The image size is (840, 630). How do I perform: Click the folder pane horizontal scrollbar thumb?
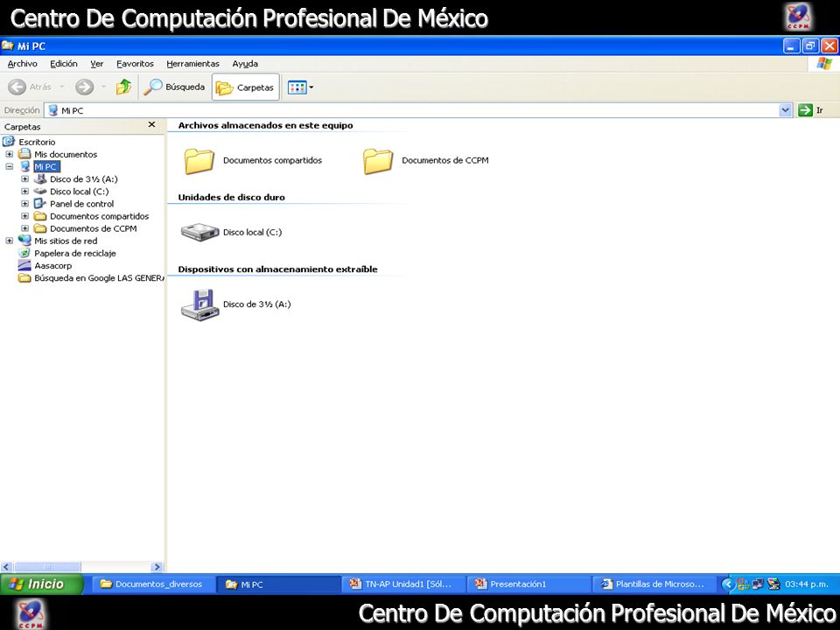(x=47, y=567)
